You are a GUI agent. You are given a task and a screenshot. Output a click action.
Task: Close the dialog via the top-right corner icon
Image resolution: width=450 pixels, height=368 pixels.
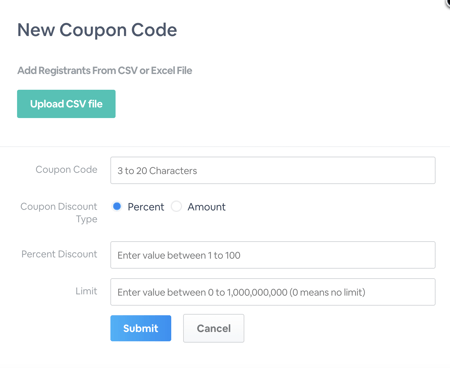coord(448,2)
